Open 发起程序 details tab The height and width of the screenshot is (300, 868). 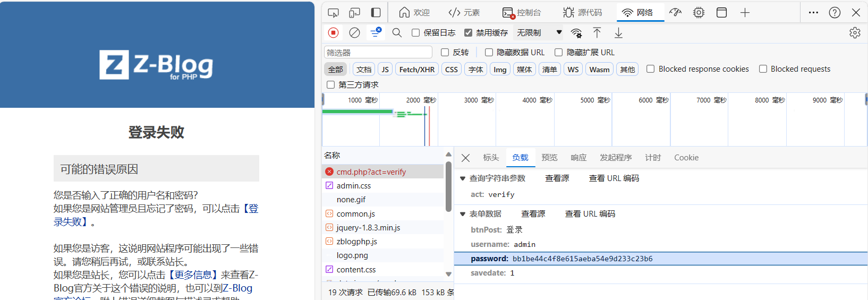pyautogui.click(x=616, y=158)
